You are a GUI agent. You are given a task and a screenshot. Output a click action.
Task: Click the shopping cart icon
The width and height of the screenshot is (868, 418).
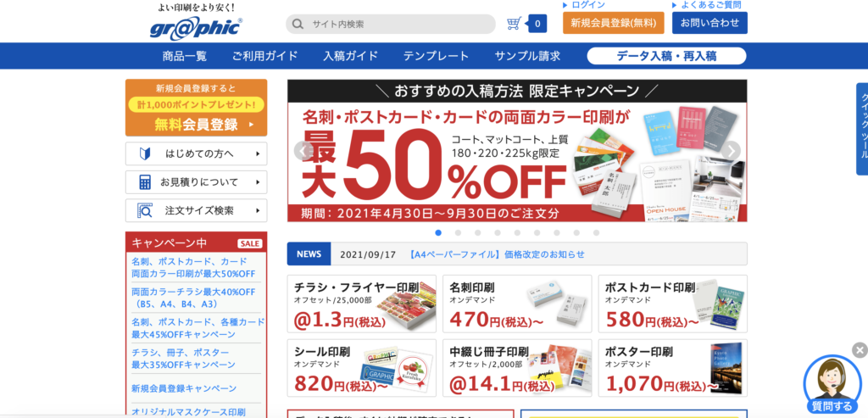514,24
